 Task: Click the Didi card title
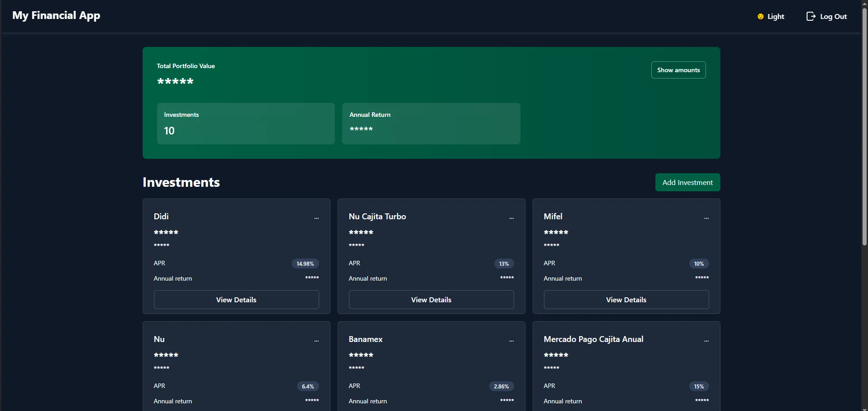pyautogui.click(x=161, y=217)
